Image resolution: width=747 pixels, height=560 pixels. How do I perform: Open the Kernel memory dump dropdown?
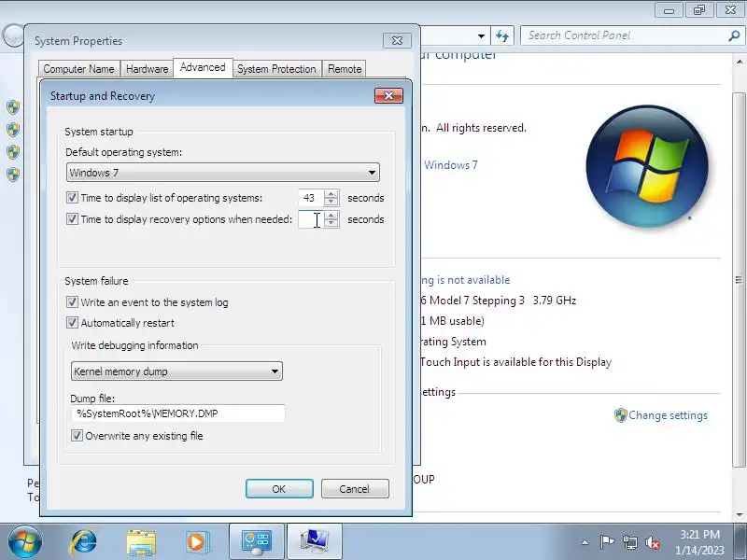(176, 371)
